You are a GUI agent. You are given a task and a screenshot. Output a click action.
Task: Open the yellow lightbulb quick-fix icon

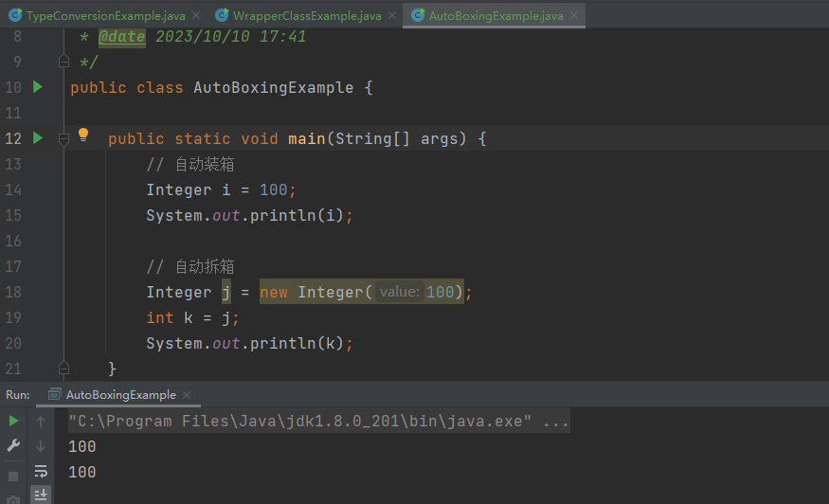83,135
